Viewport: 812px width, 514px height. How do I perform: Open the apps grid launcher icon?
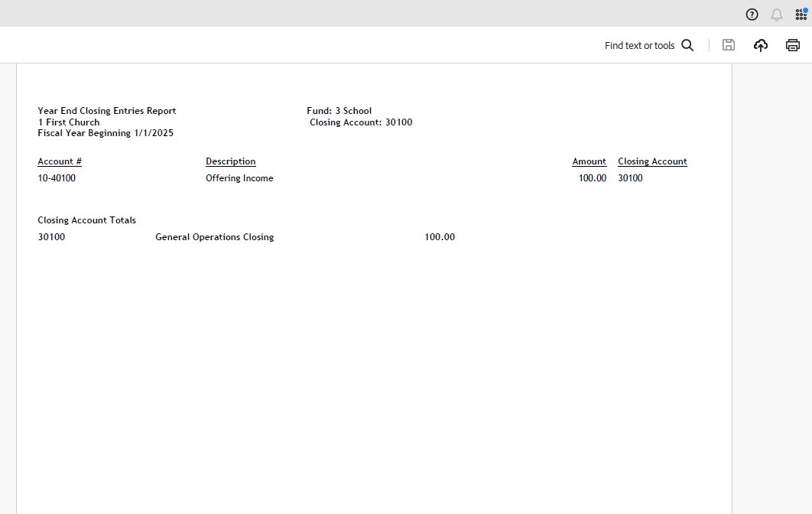point(801,15)
